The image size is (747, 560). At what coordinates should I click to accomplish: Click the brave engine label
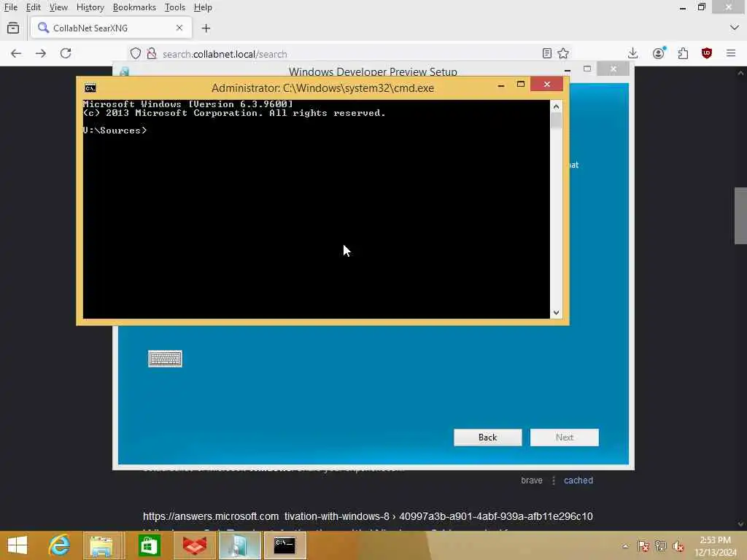pos(532,481)
